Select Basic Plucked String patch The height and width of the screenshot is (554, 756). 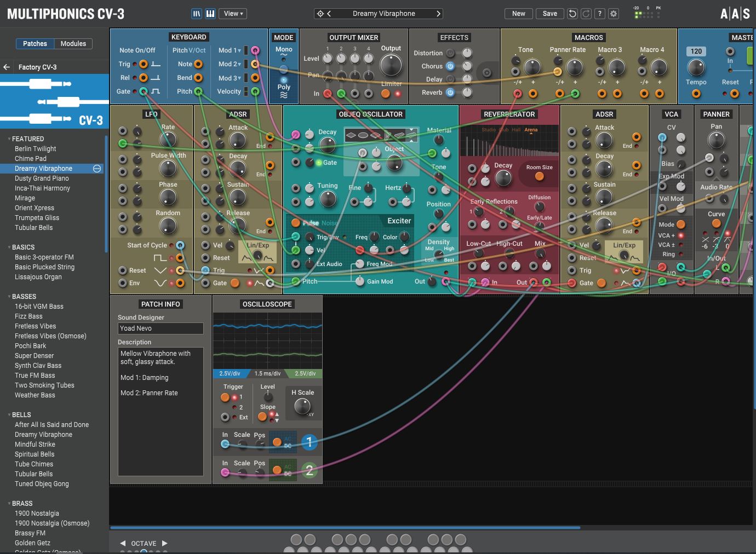coord(44,267)
